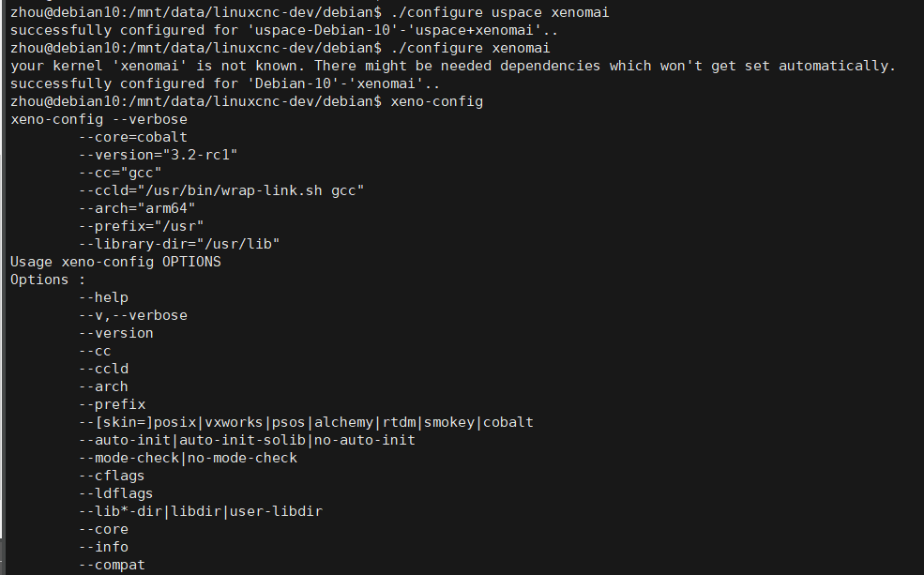
Task: Click the 'xeno-config --verbose' output line
Action: tap(99, 119)
